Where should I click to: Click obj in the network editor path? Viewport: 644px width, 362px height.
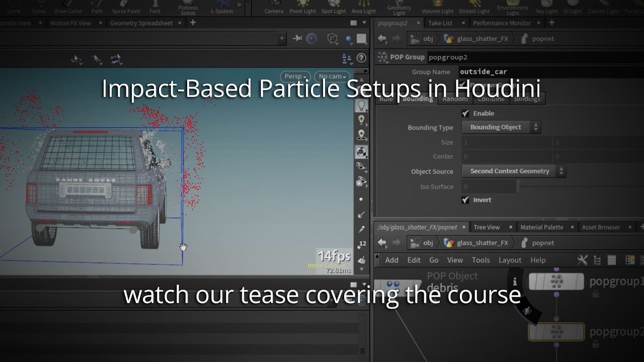(x=428, y=243)
